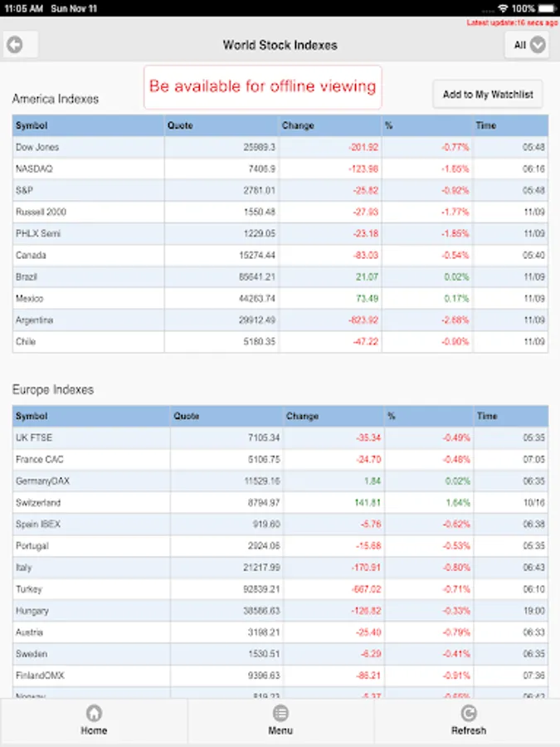Open the NASDAQ index row
The width and height of the screenshot is (560, 747).
coord(34,168)
